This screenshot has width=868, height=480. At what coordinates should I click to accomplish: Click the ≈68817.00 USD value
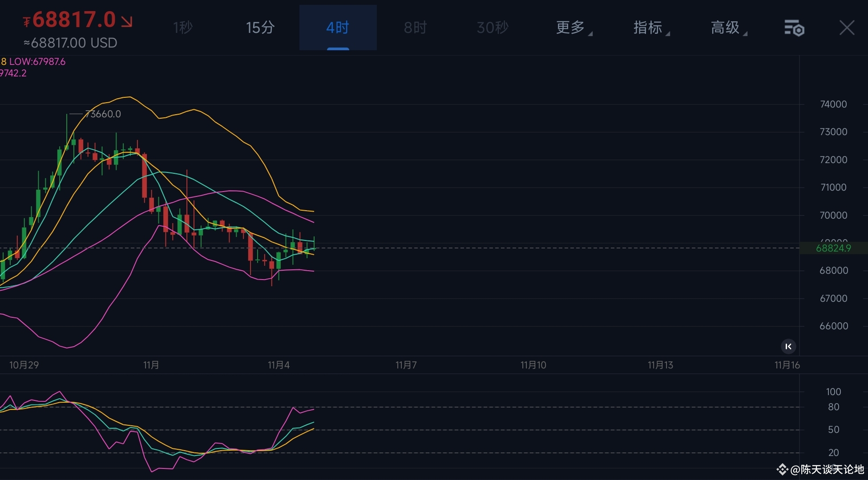[70, 43]
